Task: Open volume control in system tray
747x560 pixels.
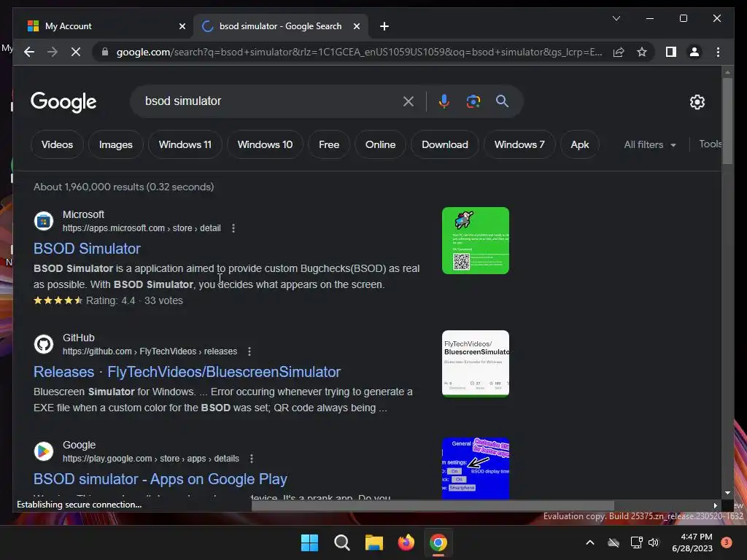Action: [654, 542]
